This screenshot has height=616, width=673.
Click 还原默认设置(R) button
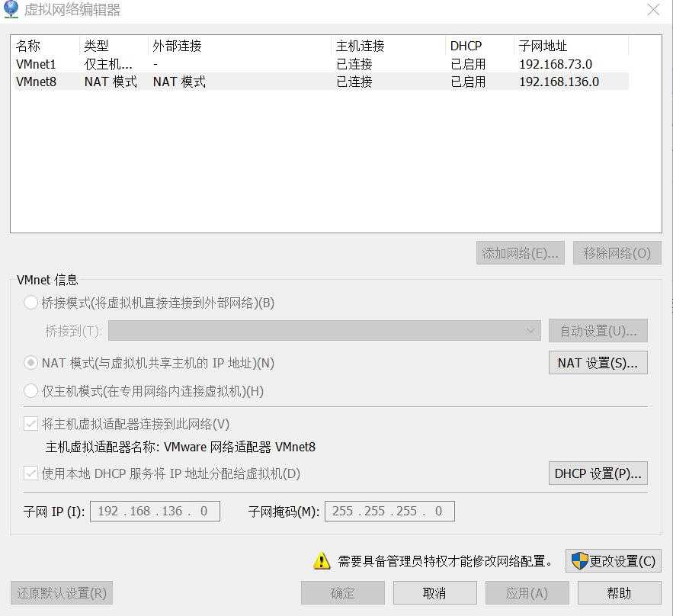[62, 593]
